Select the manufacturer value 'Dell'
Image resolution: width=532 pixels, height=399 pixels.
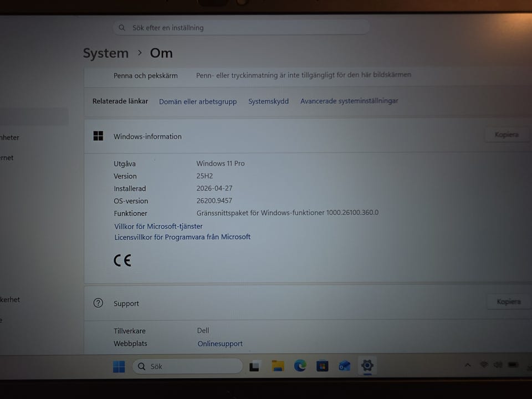(x=203, y=330)
